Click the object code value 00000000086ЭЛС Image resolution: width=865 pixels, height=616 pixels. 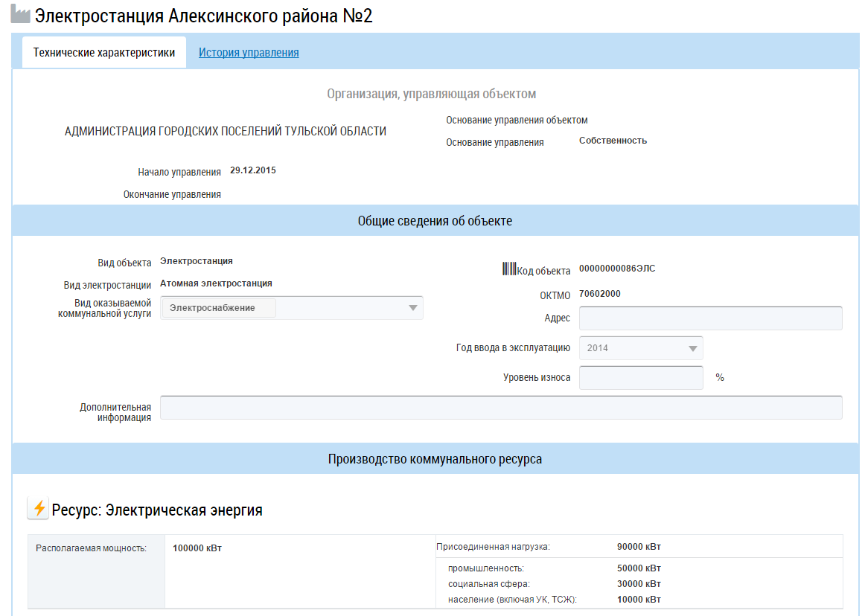616,269
